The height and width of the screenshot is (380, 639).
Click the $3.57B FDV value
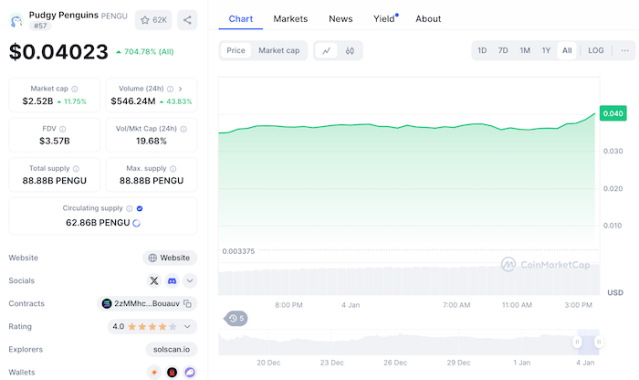point(55,141)
